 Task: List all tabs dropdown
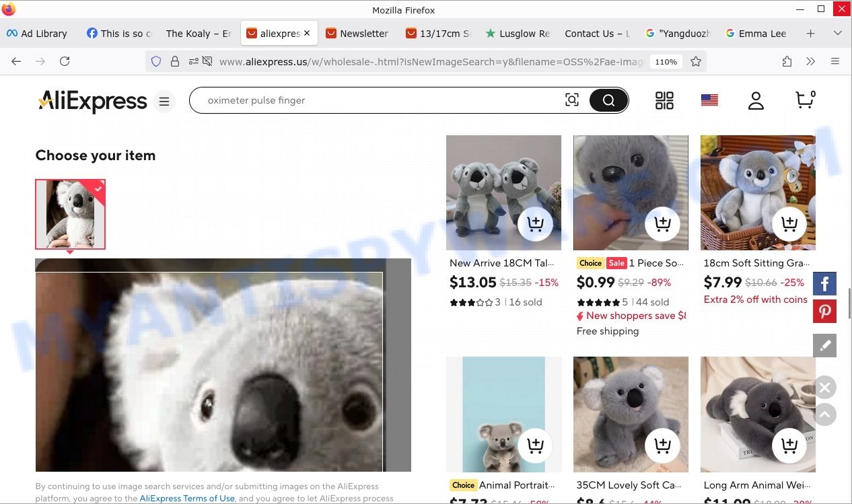coord(838,33)
